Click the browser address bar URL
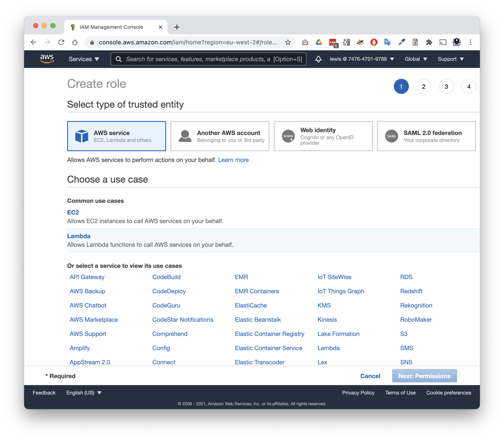Image resolution: width=504 pixels, height=441 pixels. [188, 42]
